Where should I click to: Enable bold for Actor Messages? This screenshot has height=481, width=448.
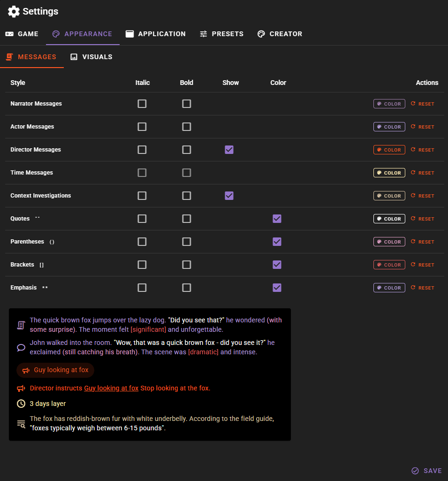(187, 127)
